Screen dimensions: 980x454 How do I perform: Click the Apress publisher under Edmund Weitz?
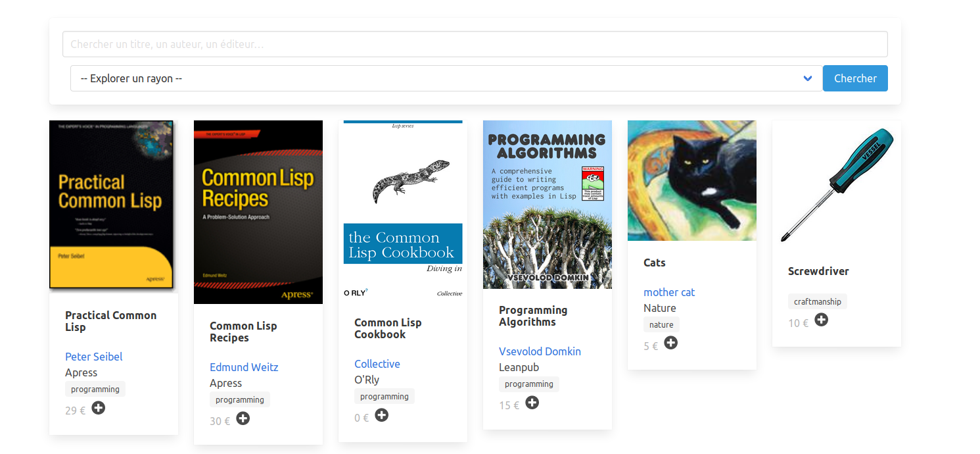coord(226,383)
